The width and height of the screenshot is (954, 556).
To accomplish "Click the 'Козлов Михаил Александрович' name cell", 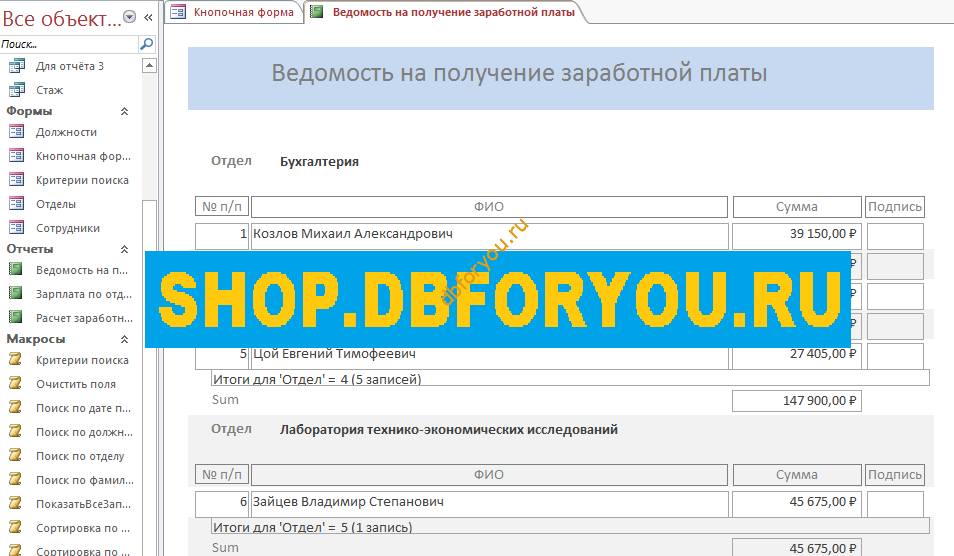I will 490,236.
